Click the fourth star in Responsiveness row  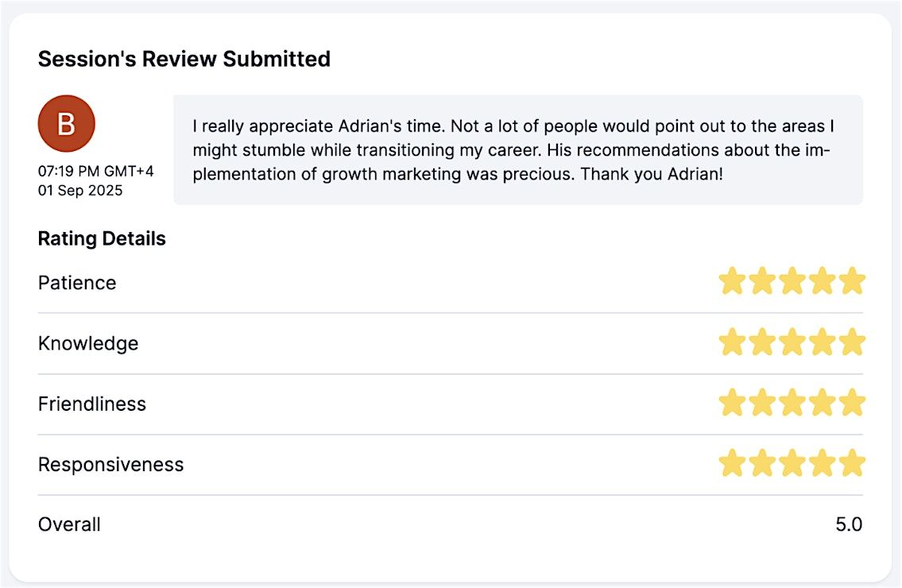[x=822, y=463]
